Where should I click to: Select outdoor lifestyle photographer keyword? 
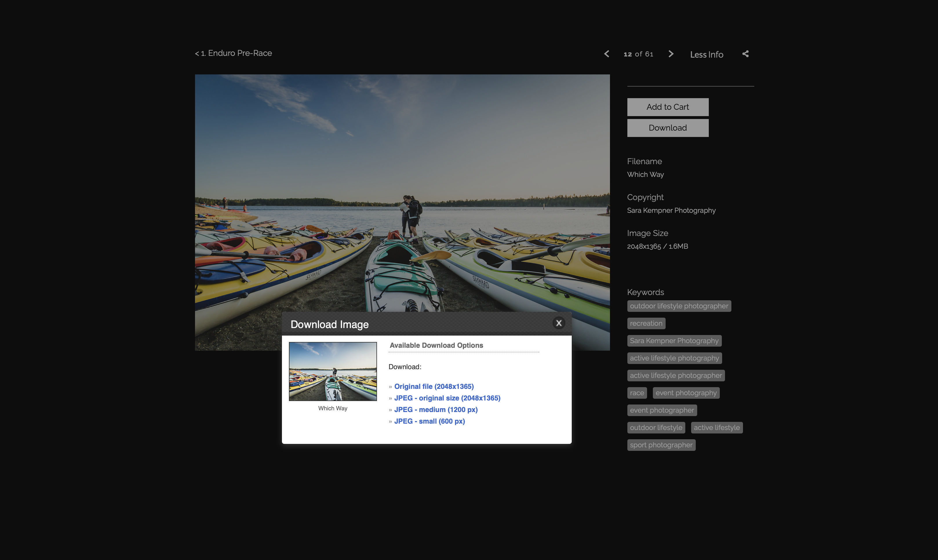point(679,306)
